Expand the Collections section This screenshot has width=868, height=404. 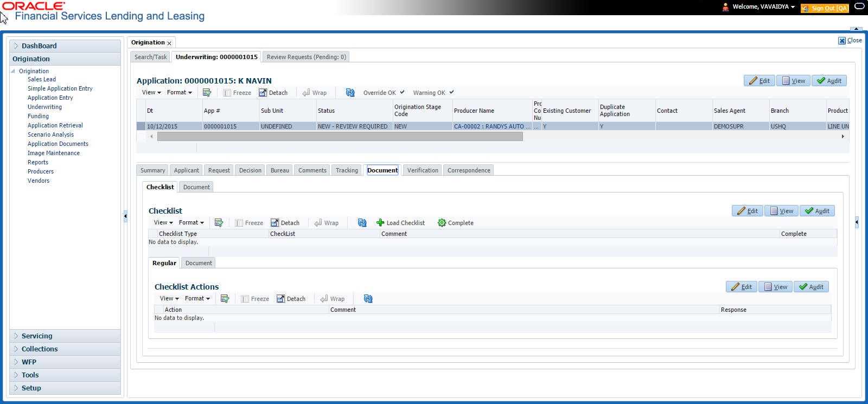pos(65,349)
